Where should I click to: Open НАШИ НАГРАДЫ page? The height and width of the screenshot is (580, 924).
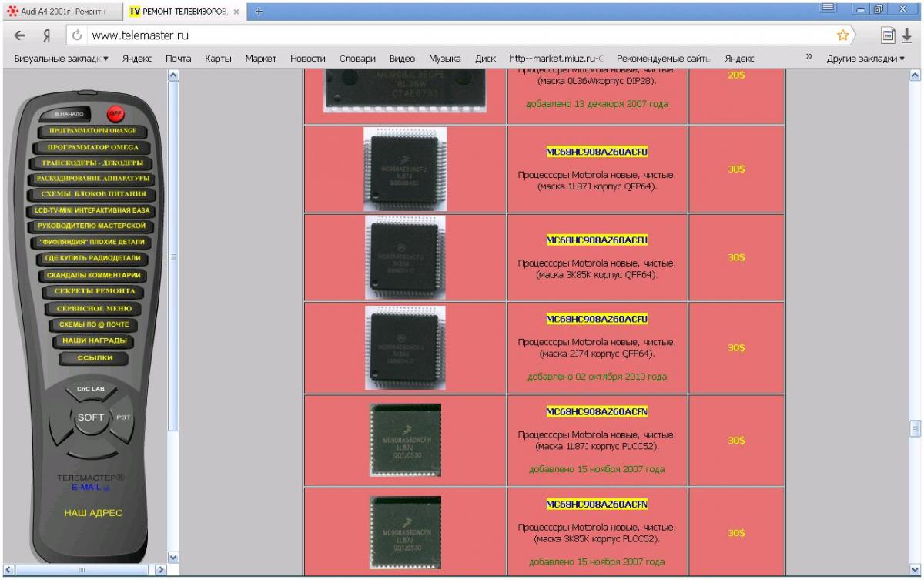click(94, 340)
